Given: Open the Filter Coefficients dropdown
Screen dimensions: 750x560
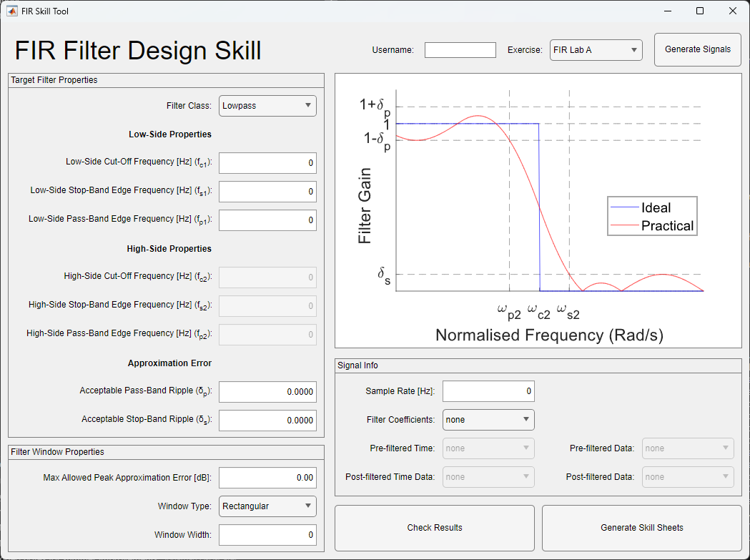Looking at the screenshot, I should click(x=488, y=420).
